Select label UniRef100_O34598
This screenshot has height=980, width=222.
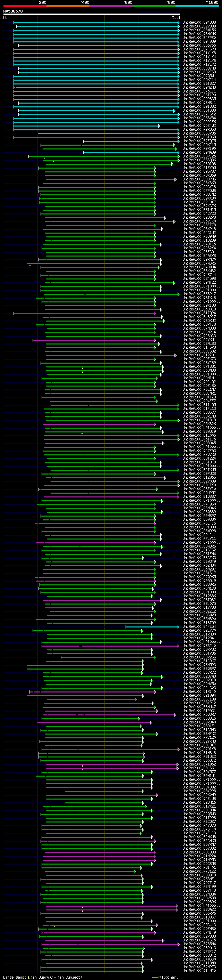pyautogui.click(x=199, y=279)
